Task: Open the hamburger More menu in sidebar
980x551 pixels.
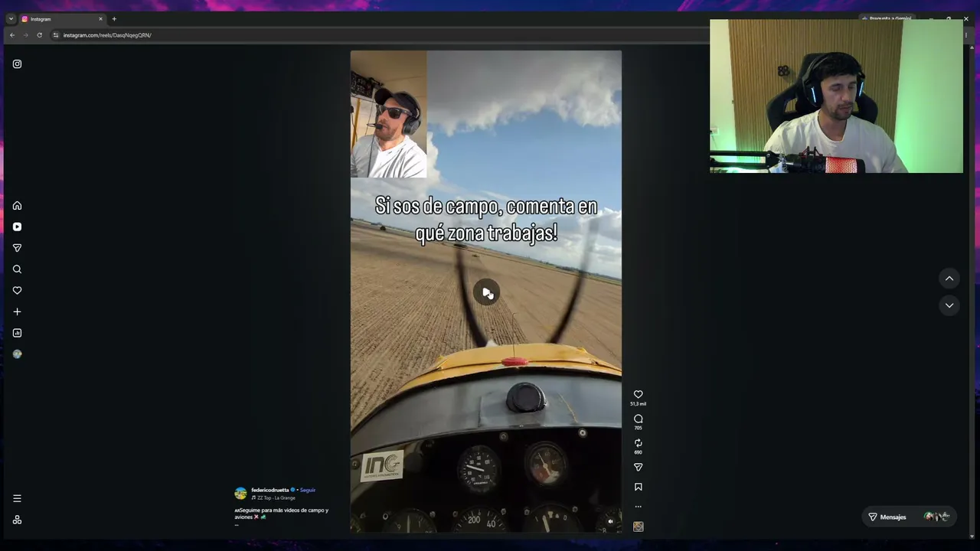Action: [x=17, y=498]
